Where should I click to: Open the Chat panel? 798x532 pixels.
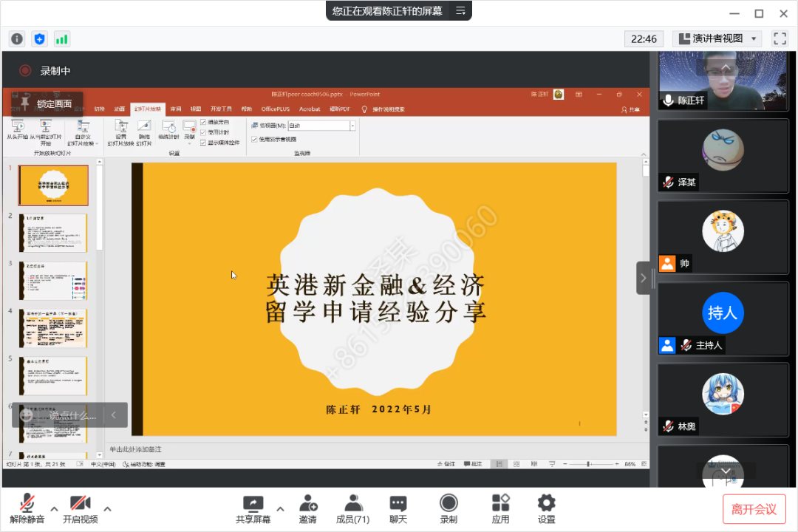[x=398, y=509]
